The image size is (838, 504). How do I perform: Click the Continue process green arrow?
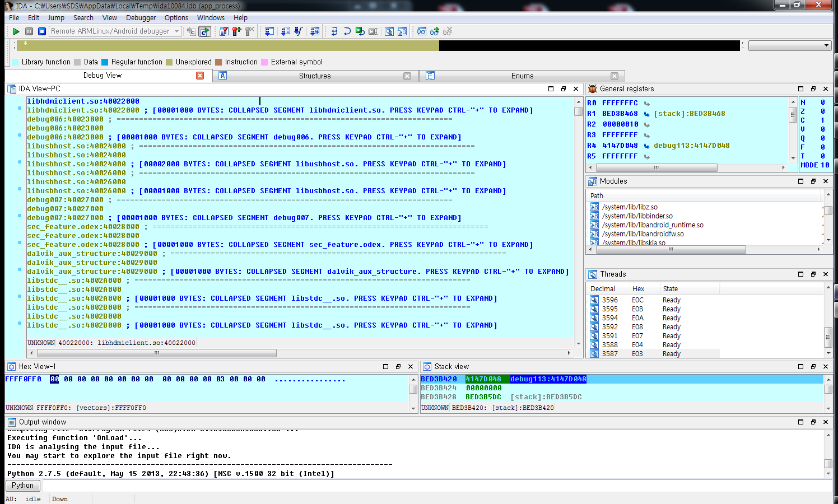(x=16, y=31)
